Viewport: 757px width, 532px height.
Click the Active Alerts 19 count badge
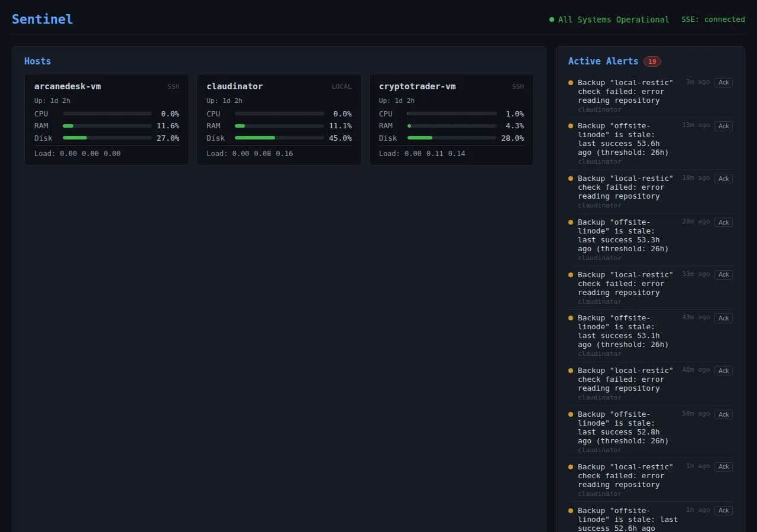coord(652,61)
